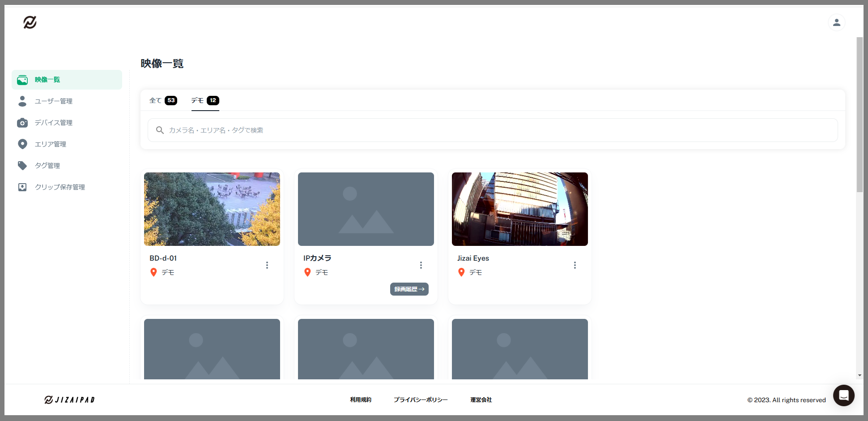
Task: Expand the three-dot menu for IPカメラ
Action: coord(421,265)
